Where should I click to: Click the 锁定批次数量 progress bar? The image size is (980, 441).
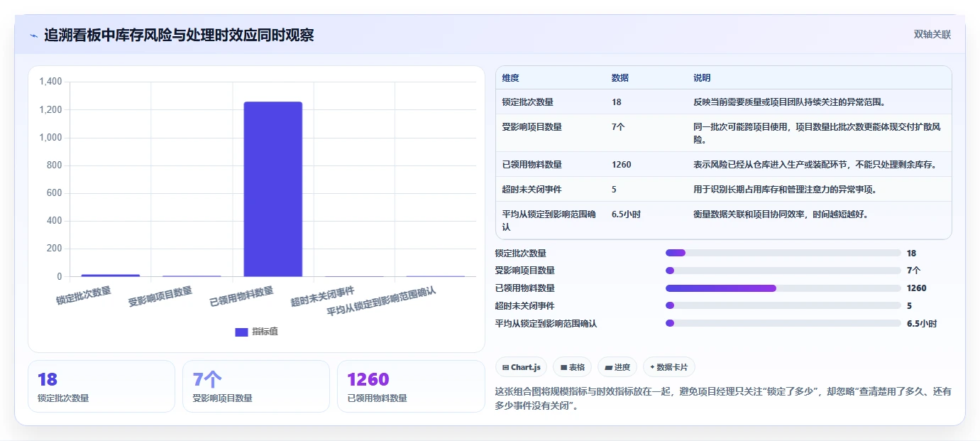click(x=783, y=253)
